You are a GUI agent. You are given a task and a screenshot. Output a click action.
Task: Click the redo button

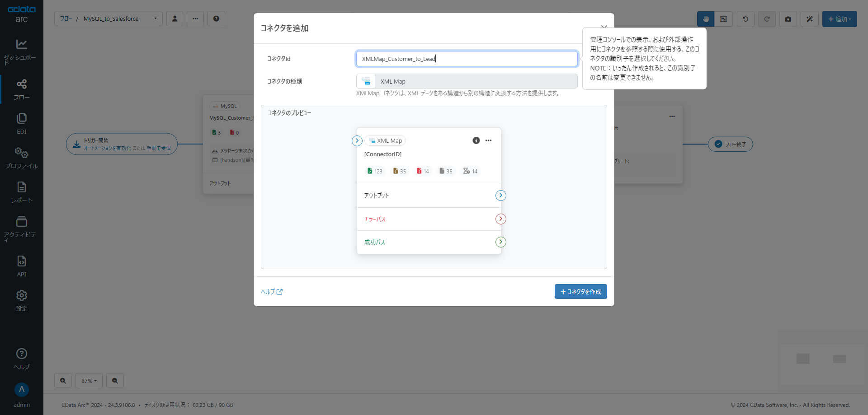pos(767,19)
